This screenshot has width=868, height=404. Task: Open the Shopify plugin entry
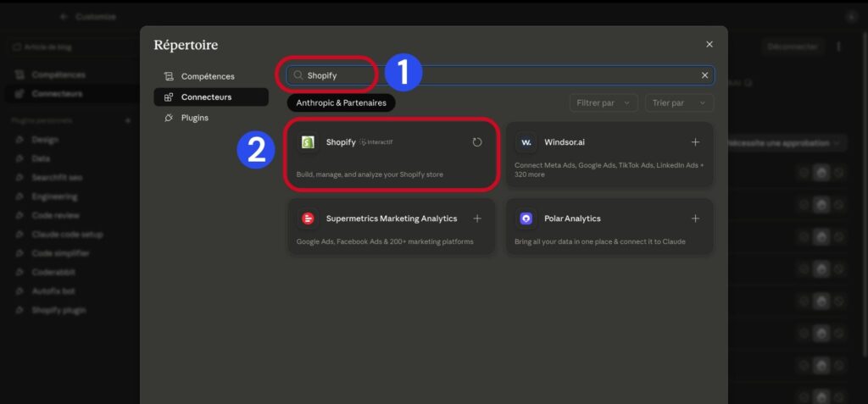pyautogui.click(x=58, y=310)
